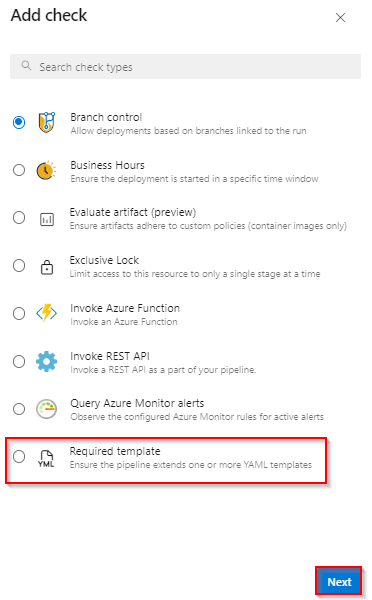The width and height of the screenshot is (372, 600).
Task: Click the magnifier icon in the search box
Action: click(x=26, y=65)
